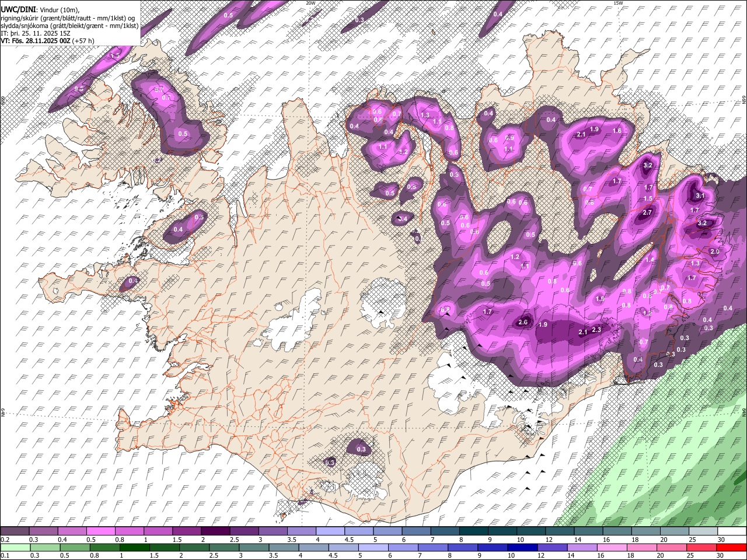This screenshot has height=560, width=747.
Task: Click the 0.1 label under the rain legend
Action: (5, 556)
